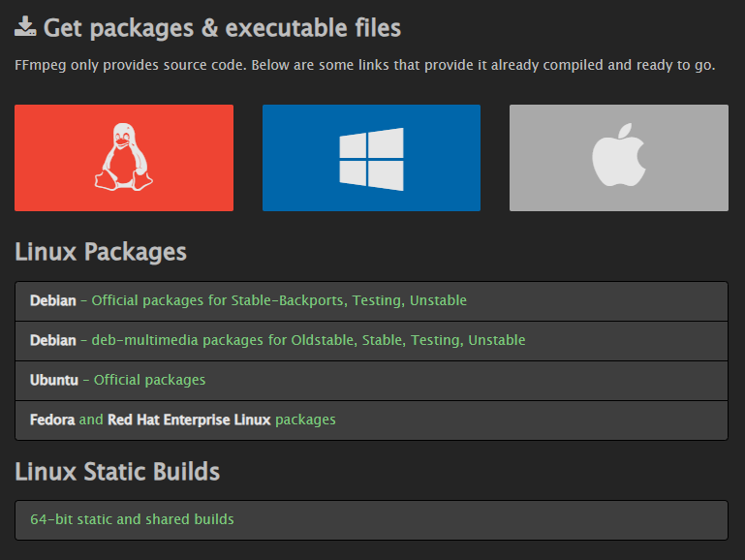The width and height of the screenshot is (745, 560).
Task: Click the Linux Packages heading
Action: (x=101, y=252)
